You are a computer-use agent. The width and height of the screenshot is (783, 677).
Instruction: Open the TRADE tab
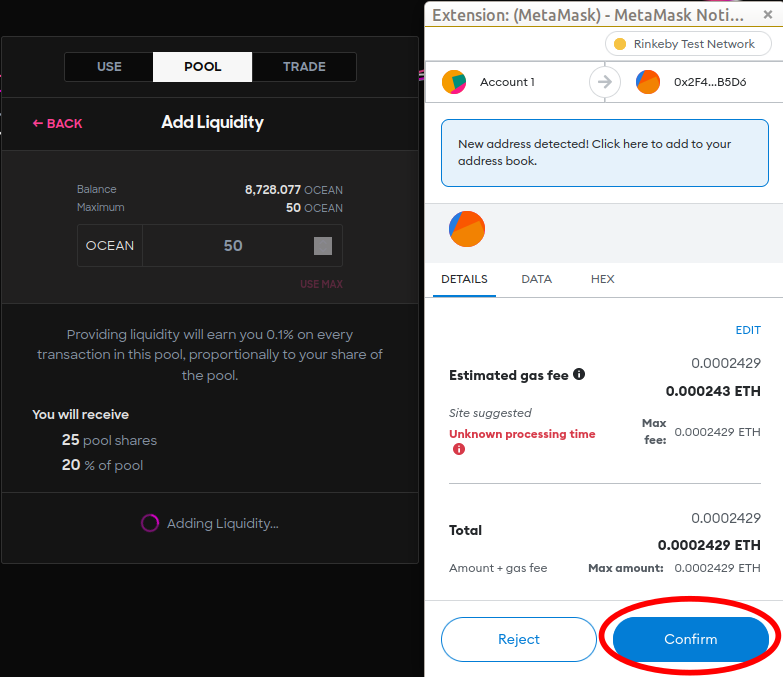tap(304, 66)
